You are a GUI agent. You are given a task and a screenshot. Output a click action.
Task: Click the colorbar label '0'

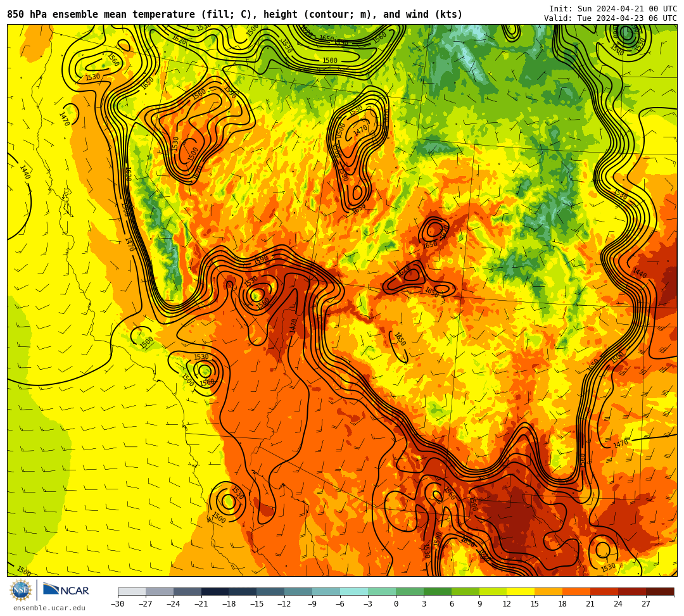pyautogui.click(x=396, y=604)
